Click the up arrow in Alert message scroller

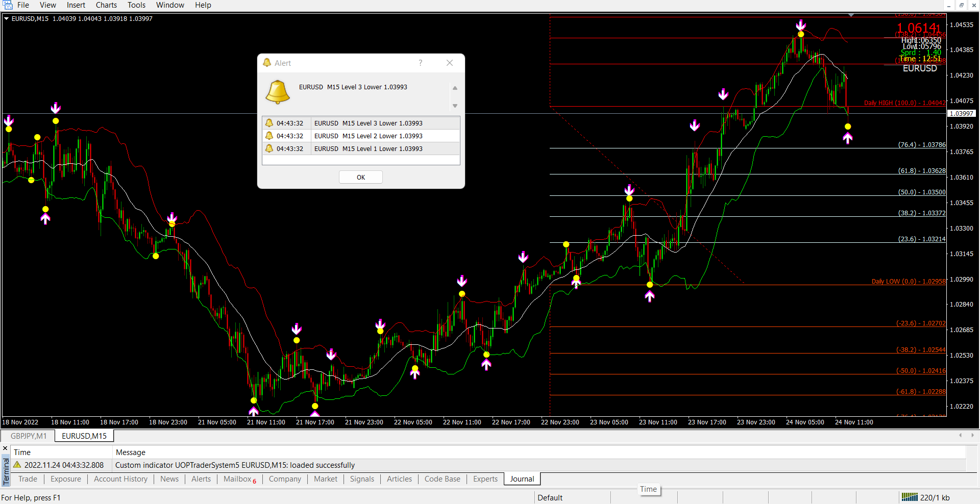(x=455, y=88)
